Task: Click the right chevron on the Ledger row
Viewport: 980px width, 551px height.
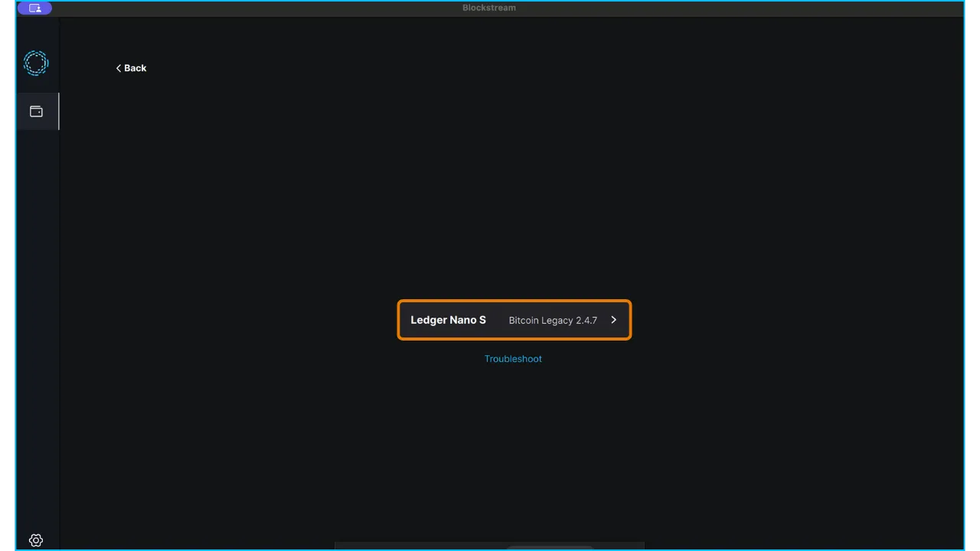Action: click(613, 320)
